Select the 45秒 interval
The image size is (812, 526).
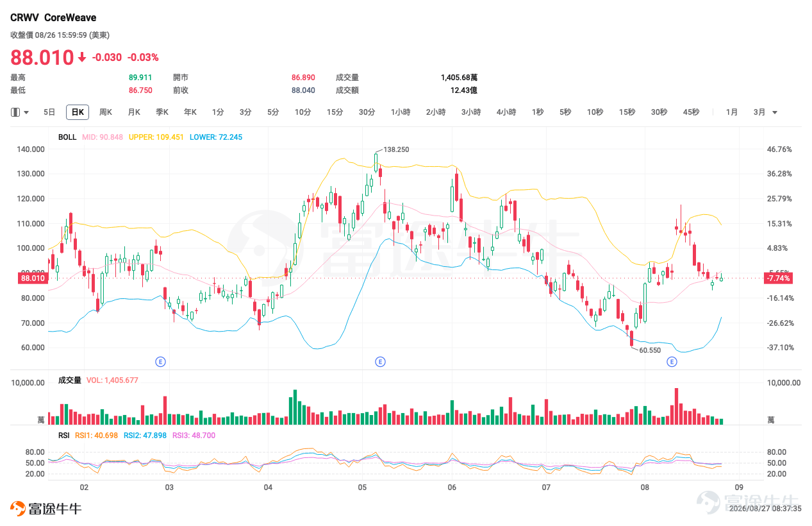click(x=691, y=112)
